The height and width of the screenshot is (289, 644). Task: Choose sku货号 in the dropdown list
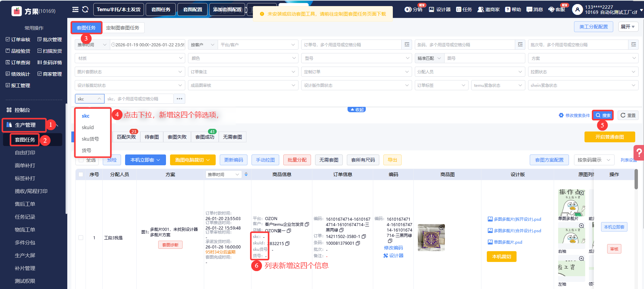click(x=90, y=139)
